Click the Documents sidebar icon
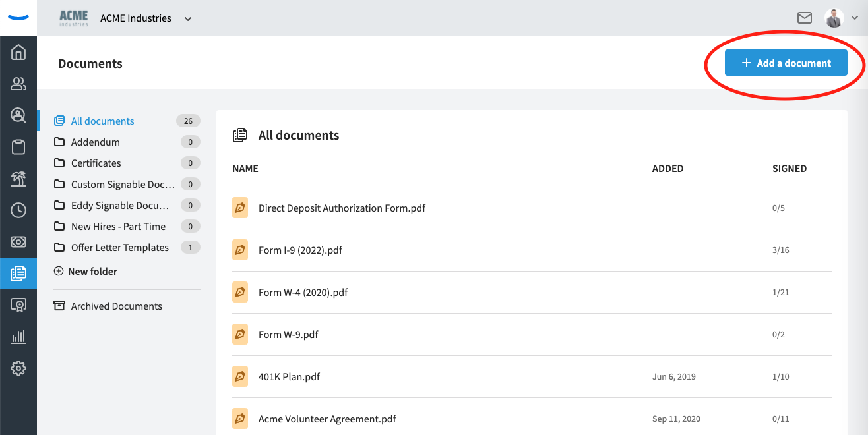Viewport: 868px width, 435px height. point(18,274)
